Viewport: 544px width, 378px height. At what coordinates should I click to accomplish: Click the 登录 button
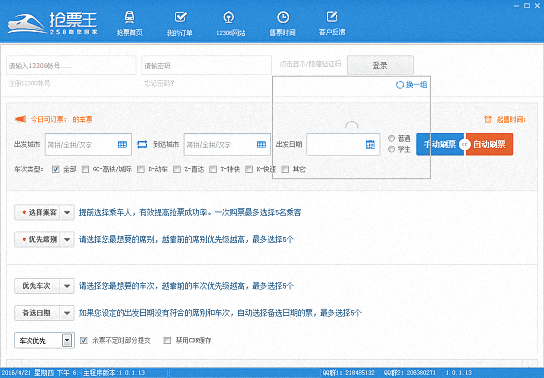click(x=380, y=65)
